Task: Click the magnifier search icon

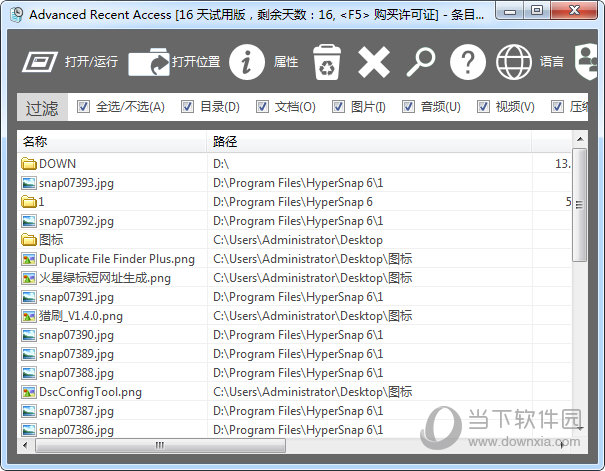Action: (x=421, y=62)
